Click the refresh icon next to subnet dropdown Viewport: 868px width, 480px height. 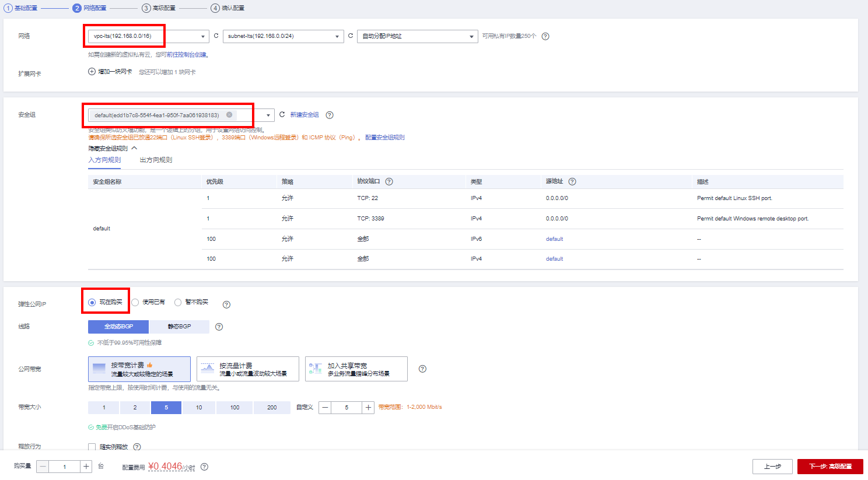tap(351, 36)
